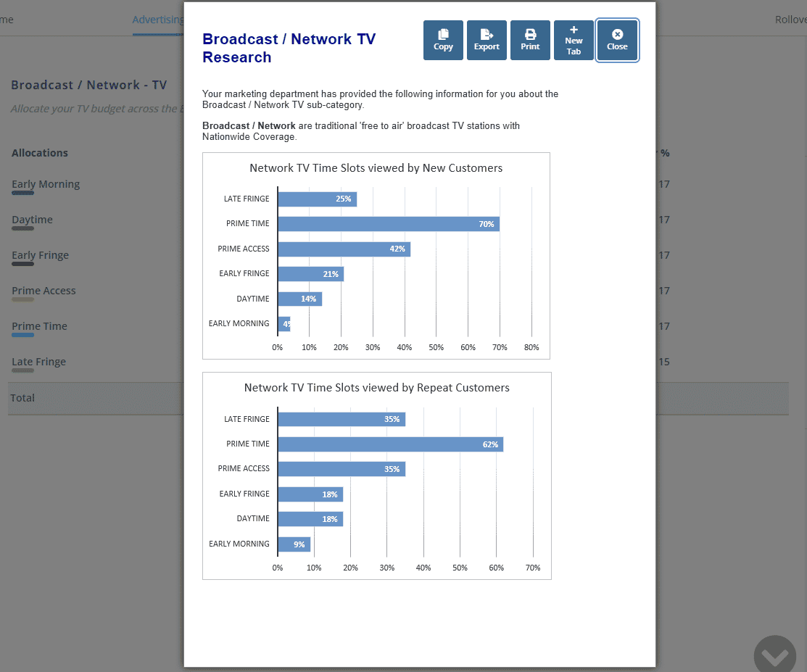This screenshot has height=672, width=807.
Task: Click the Early Morning 9% bar in Repeat Customers chart
Action: point(294,544)
